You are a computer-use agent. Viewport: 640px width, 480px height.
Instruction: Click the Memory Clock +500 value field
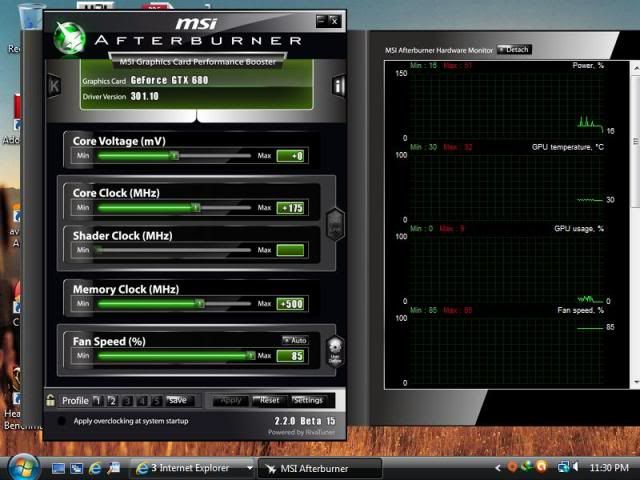tap(290, 304)
